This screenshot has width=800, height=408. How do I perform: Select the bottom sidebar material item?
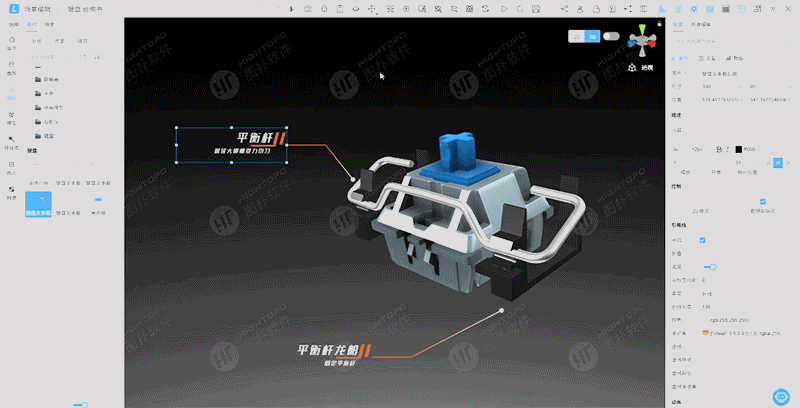point(11,192)
